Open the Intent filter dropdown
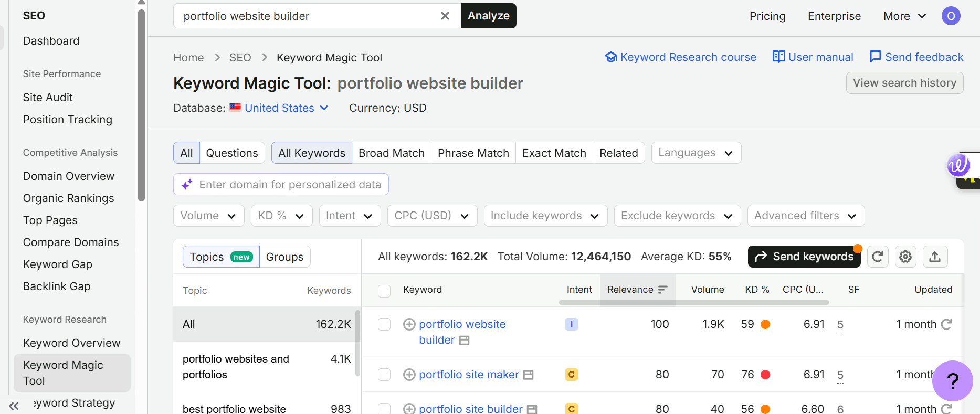Image resolution: width=980 pixels, height=414 pixels. [350, 216]
